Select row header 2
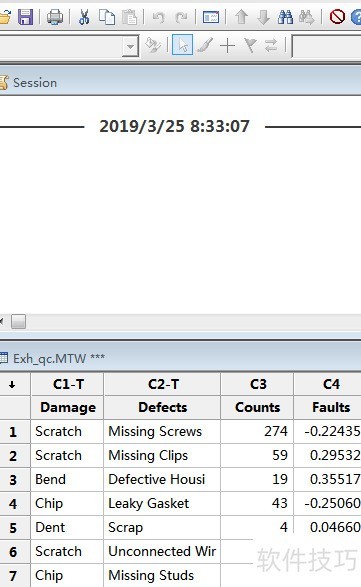This screenshot has width=361, height=587. coord(15,456)
